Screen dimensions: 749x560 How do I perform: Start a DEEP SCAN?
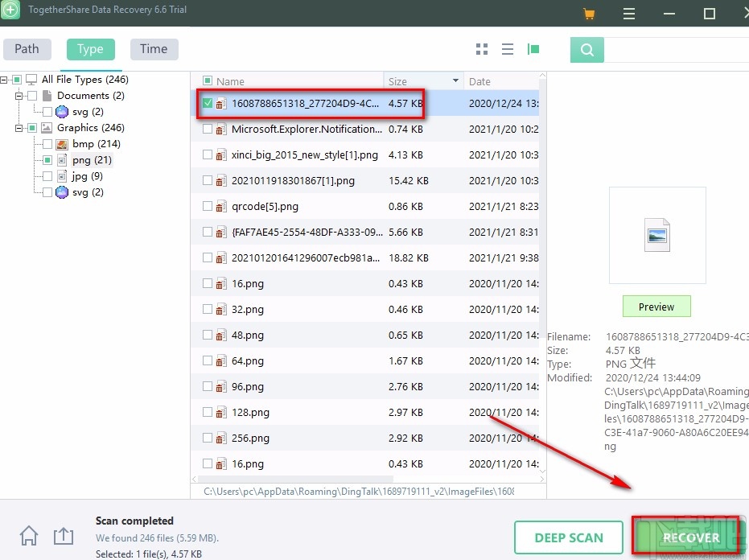coord(569,537)
